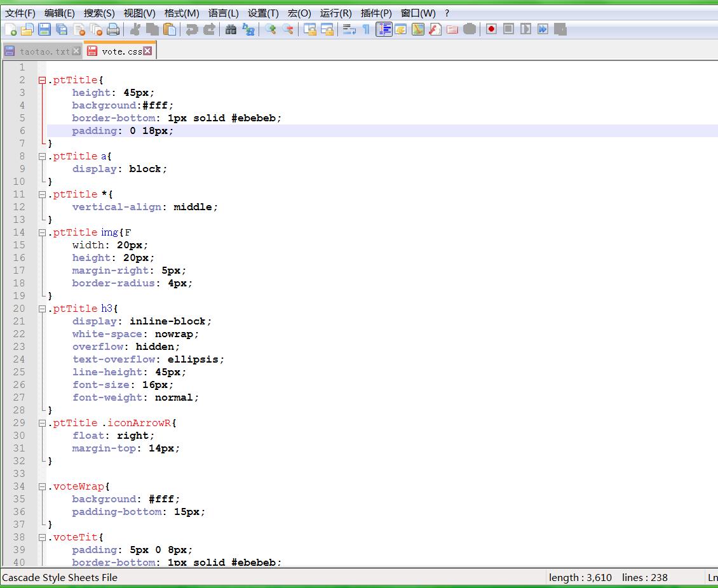The image size is (718, 588).
Task: Open the 搜索(S) menu
Action: click(x=99, y=13)
